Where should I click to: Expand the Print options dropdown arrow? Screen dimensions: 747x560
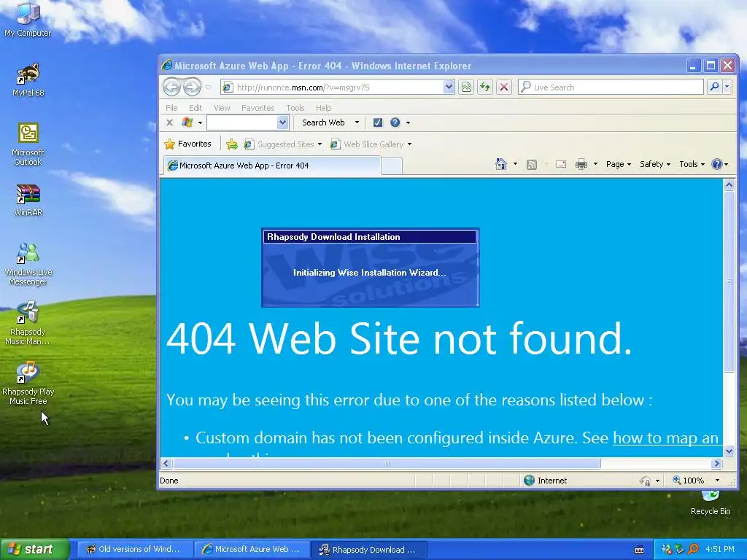pos(595,164)
